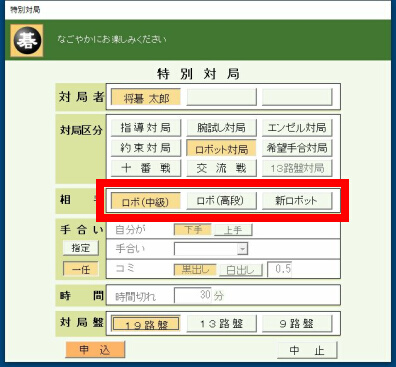
Task: Click the 一任 handicap button
Action: [81, 269]
